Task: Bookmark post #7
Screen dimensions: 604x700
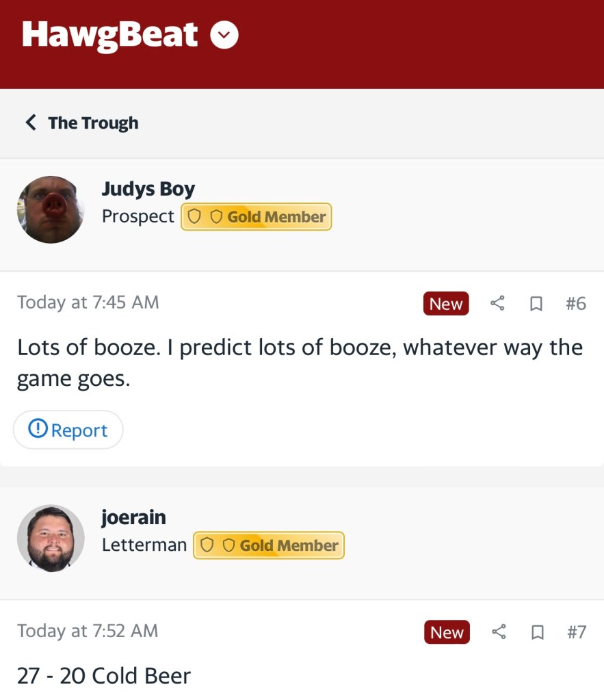Action: 537,632
